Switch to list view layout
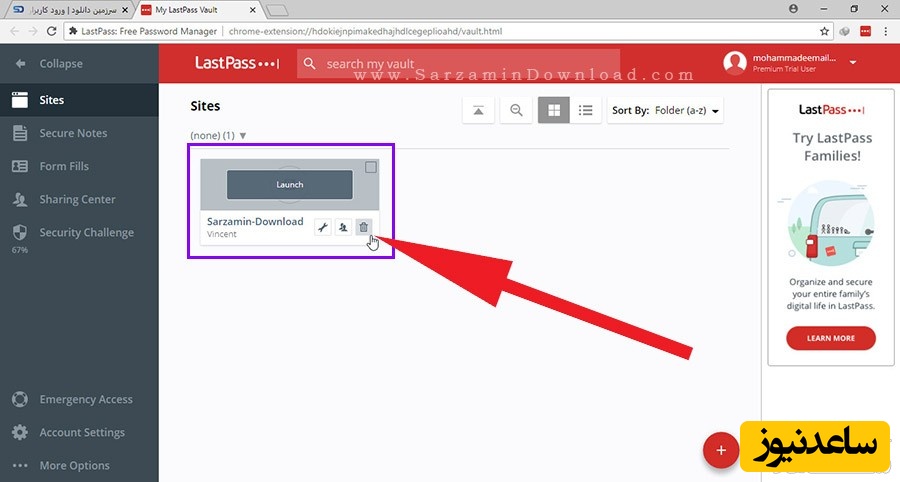The width and height of the screenshot is (900, 482). (586, 110)
